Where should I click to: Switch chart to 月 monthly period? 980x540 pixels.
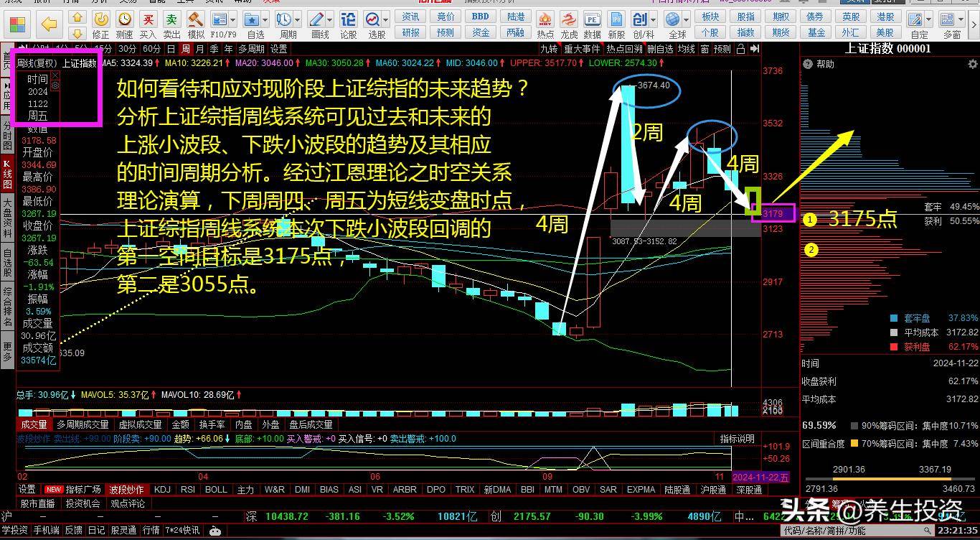point(199,49)
